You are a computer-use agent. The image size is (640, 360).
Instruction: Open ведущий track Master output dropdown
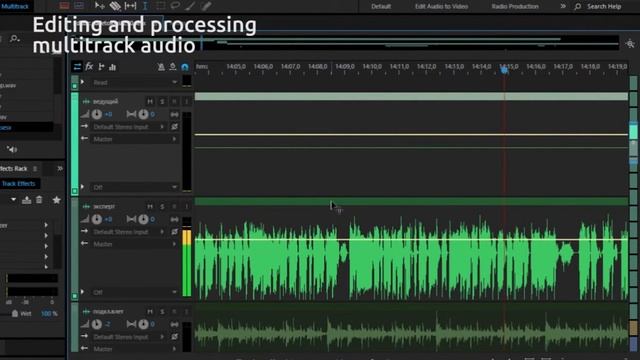[x=134, y=139]
